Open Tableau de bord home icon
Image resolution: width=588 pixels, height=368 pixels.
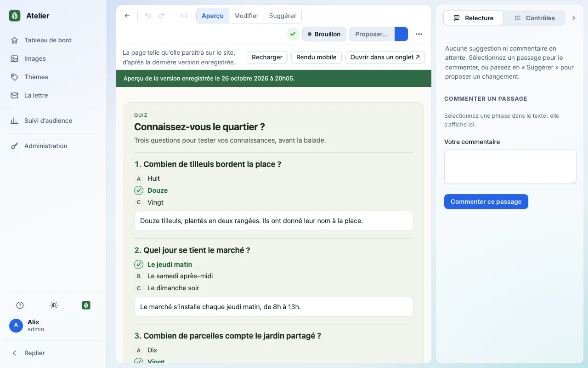(15, 40)
